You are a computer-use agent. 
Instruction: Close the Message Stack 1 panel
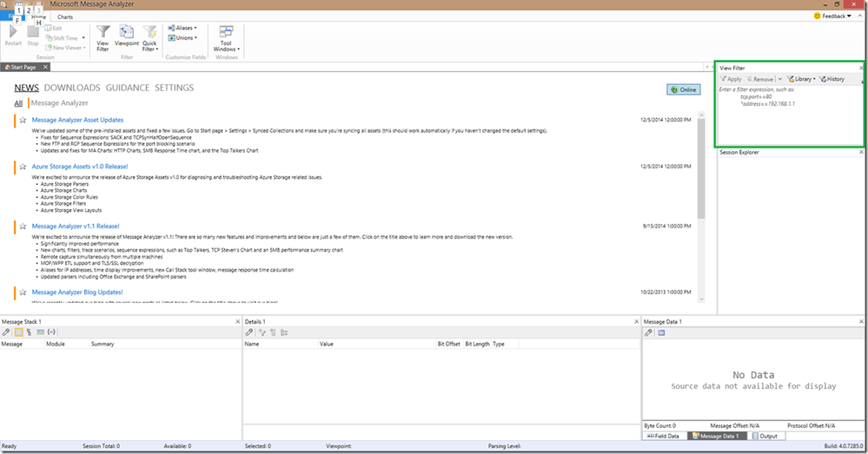(238, 321)
